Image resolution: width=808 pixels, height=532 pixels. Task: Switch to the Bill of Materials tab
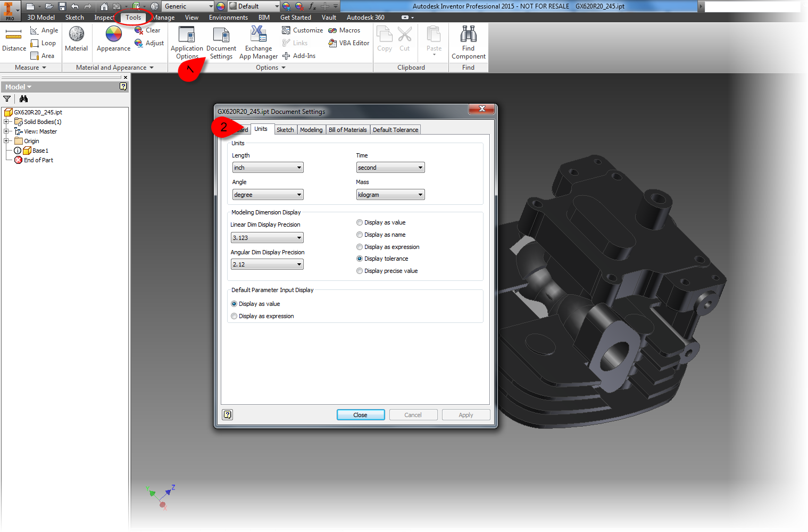[x=347, y=130]
